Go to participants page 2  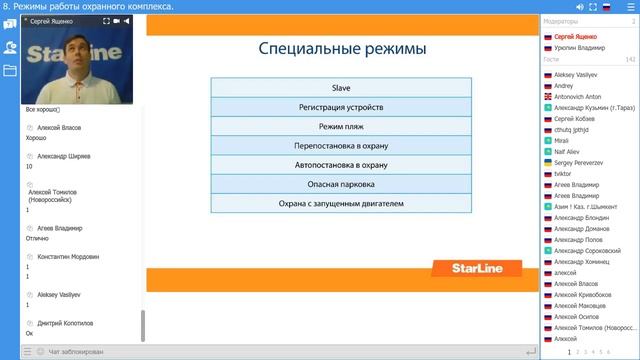[x=578, y=352]
